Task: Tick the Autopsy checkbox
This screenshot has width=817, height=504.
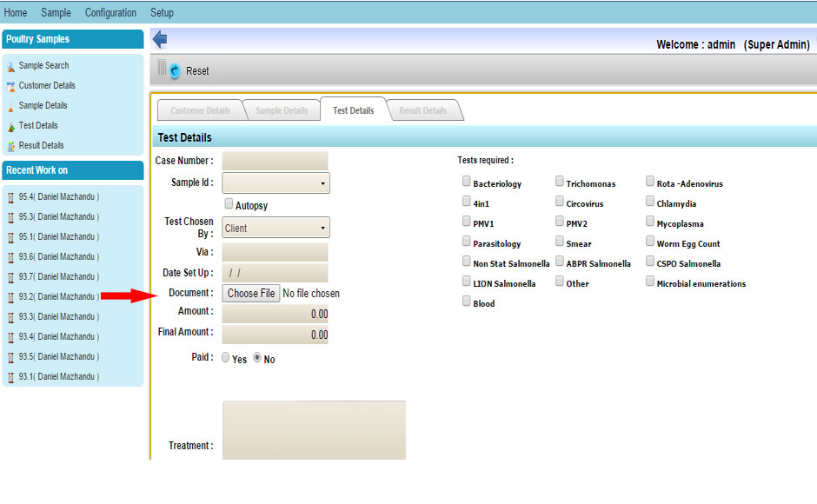Action: coord(229,204)
